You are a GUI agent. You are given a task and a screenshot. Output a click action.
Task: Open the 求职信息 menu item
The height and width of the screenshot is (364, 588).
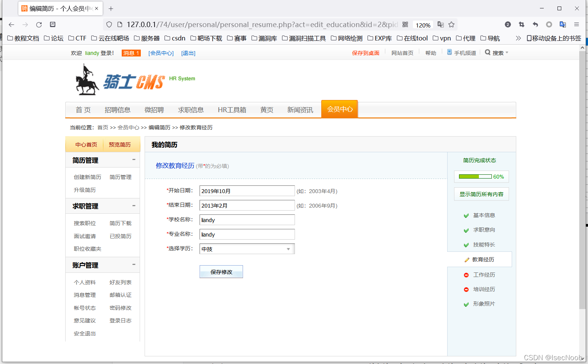pos(191,110)
